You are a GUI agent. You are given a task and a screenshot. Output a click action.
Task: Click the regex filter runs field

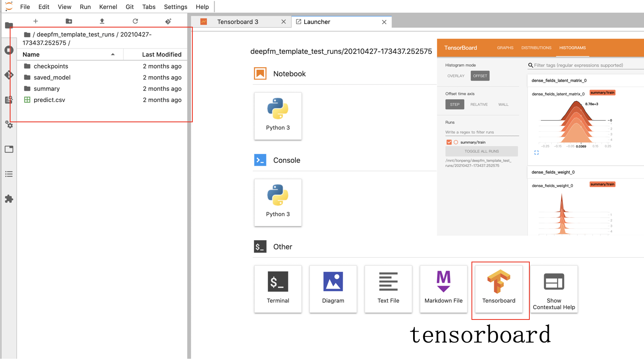coord(482,132)
